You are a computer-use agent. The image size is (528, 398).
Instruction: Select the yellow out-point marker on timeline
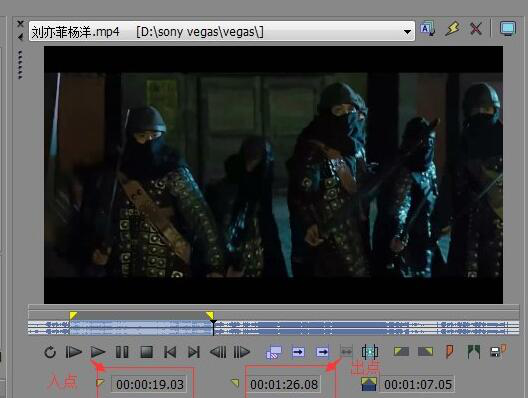(210, 316)
